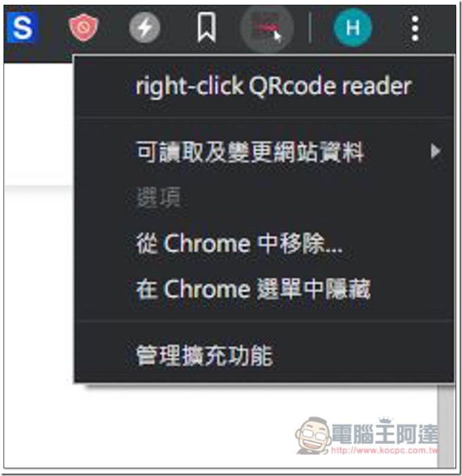The width and height of the screenshot is (462, 476).
Task: Click the gray vertical page scrollbar
Action: point(446,425)
